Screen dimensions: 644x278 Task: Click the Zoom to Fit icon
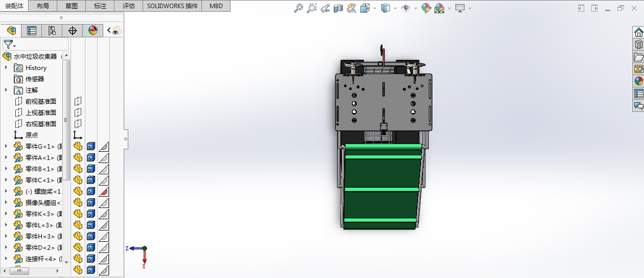coord(299,8)
